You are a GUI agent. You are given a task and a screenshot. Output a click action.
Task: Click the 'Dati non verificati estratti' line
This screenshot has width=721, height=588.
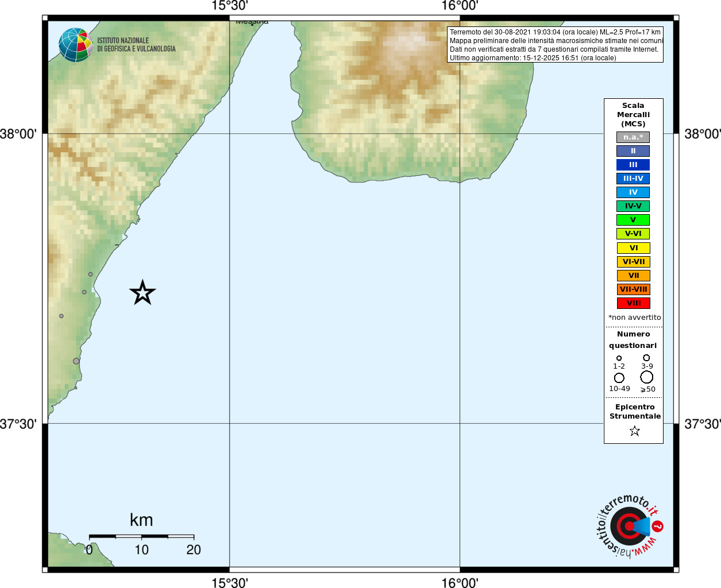pos(554,49)
